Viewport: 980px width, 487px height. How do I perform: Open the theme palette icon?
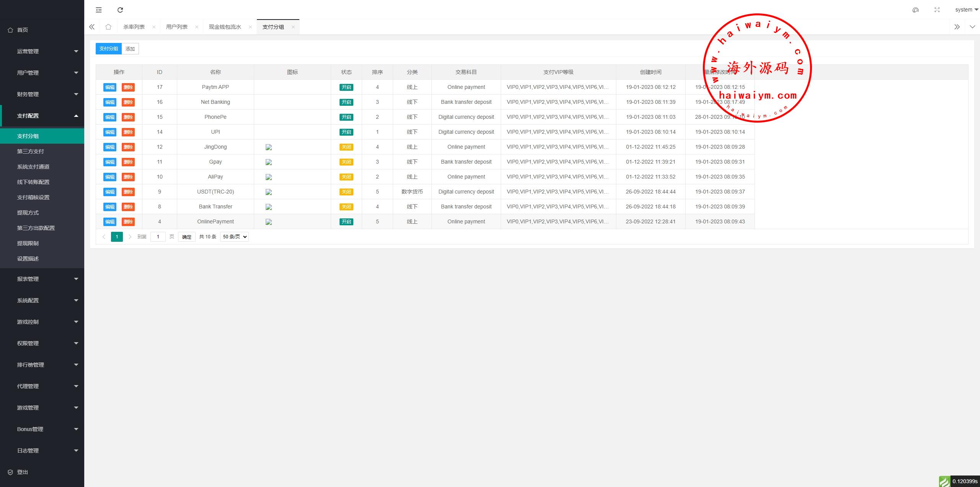pos(915,10)
